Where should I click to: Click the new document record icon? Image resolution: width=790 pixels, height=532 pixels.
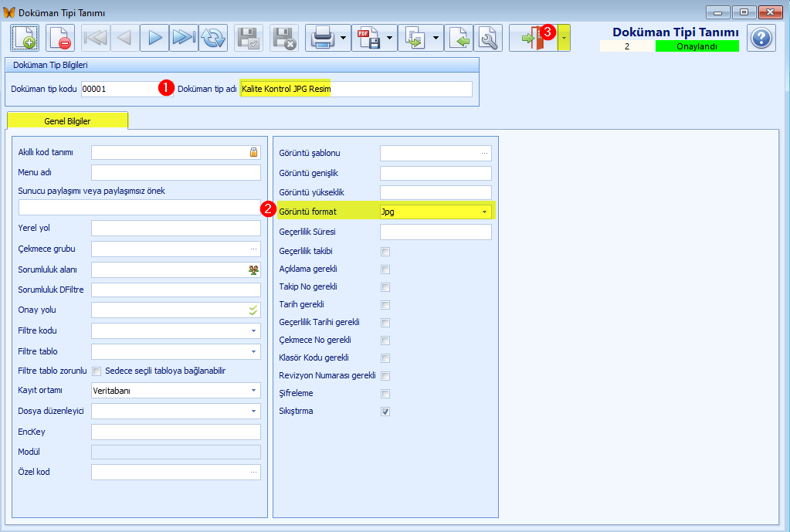click(24, 38)
